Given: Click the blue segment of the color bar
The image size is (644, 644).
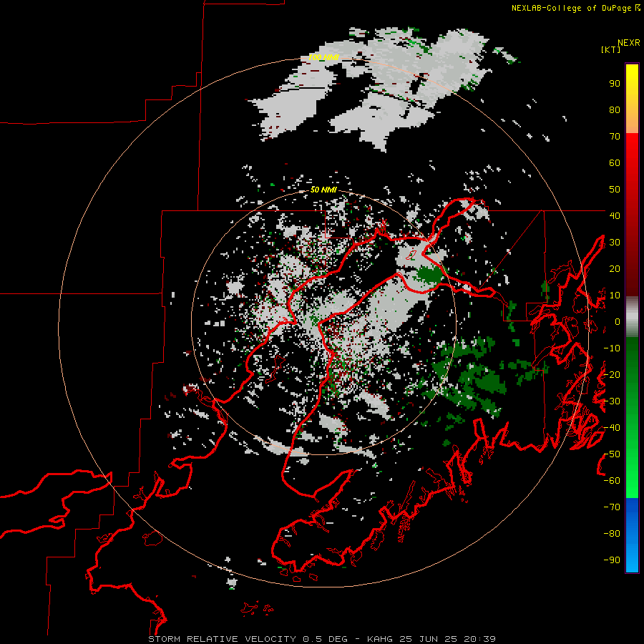Looking at the screenshot, I should [x=632, y=534].
